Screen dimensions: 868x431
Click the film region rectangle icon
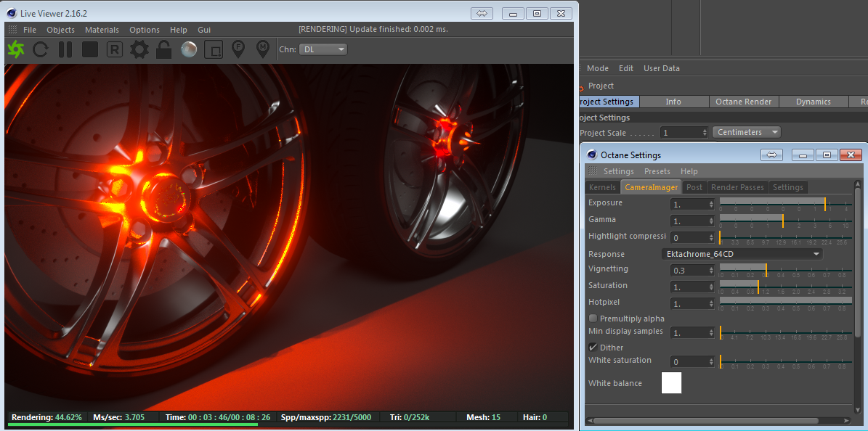[x=213, y=50]
